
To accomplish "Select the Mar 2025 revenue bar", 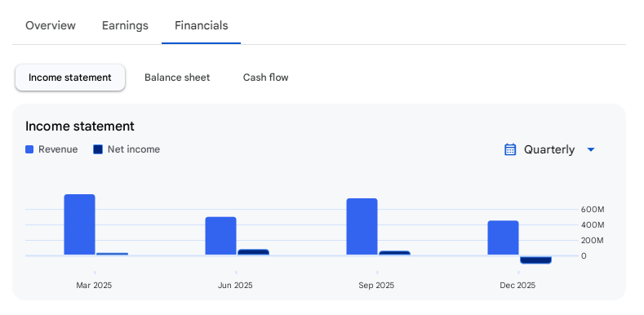I will coord(80,224).
